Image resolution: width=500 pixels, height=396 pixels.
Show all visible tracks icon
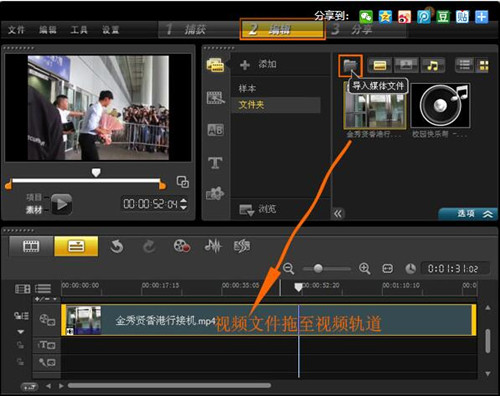point(22,289)
